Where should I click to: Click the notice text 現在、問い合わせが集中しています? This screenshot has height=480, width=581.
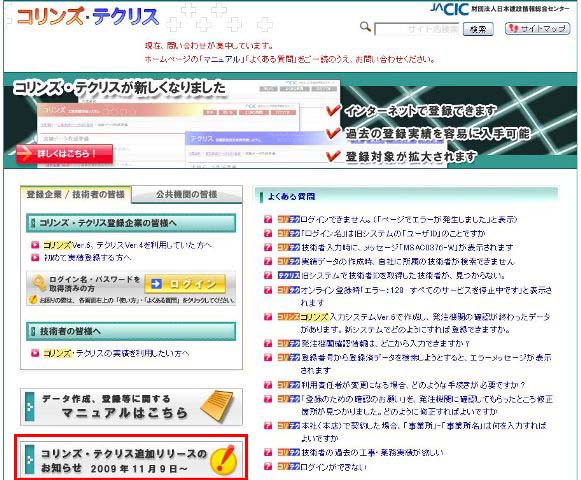tap(209, 46)
